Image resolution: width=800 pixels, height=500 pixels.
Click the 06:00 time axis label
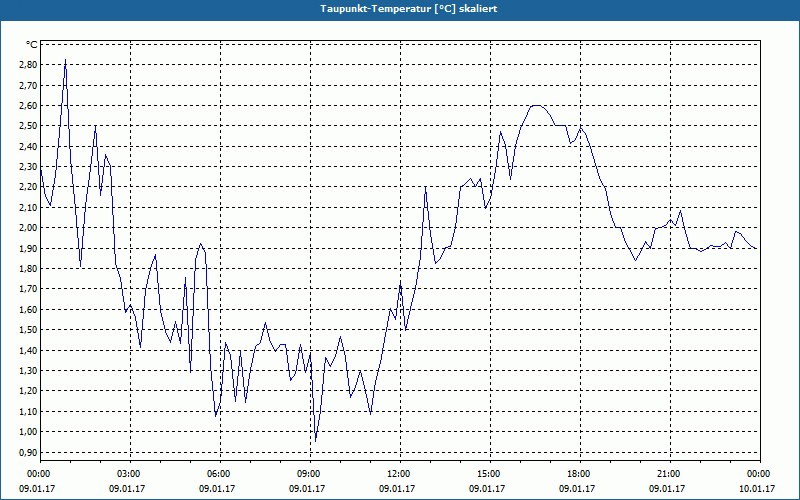220,474
